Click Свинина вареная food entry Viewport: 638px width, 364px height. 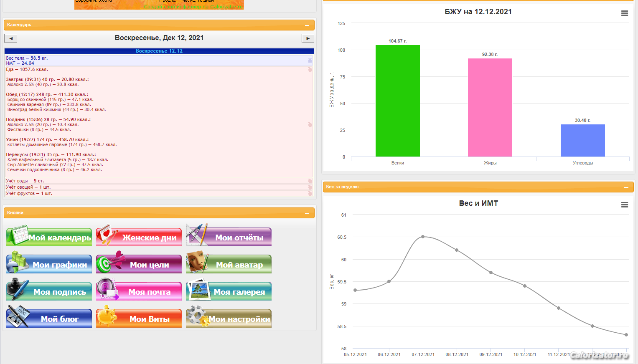(x=49, y=104)
